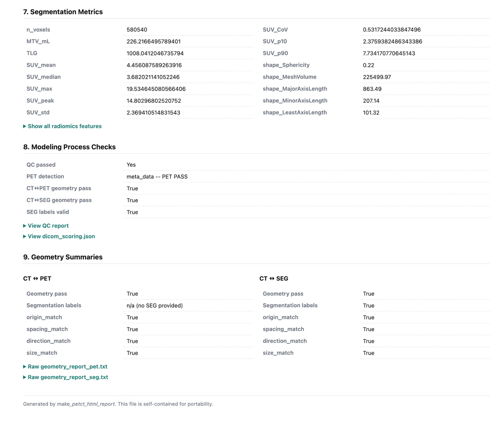Select the shape_Sphericity value 0.22
Screen dimensions: 504x426
click(x=369, y=65)
